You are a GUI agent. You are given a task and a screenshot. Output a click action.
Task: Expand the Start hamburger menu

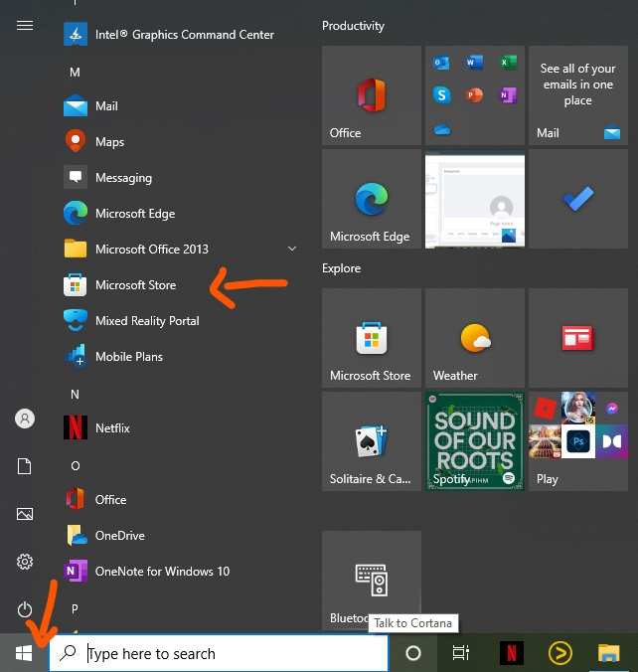[x=25, y=25]
